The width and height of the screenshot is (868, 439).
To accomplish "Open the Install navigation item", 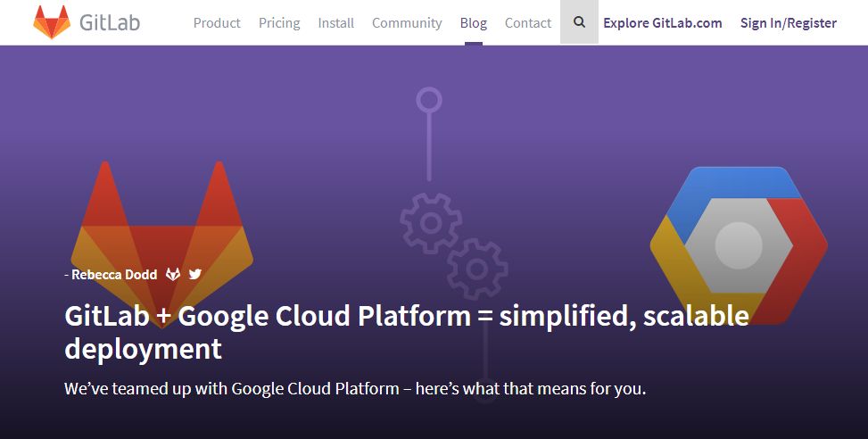I will point(336,22).
